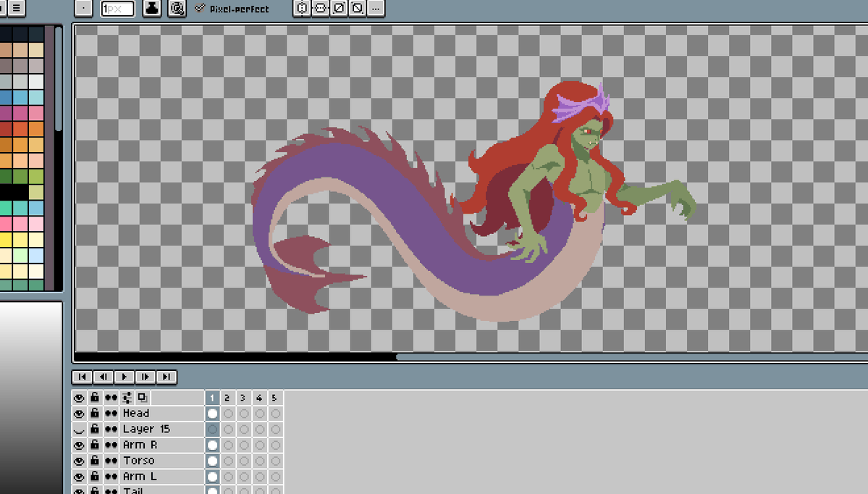This screenshot has width=868, height=494.
Task: Open symmetry options ellipsis button
Action: pyautogui.click(x=376, y=8)
